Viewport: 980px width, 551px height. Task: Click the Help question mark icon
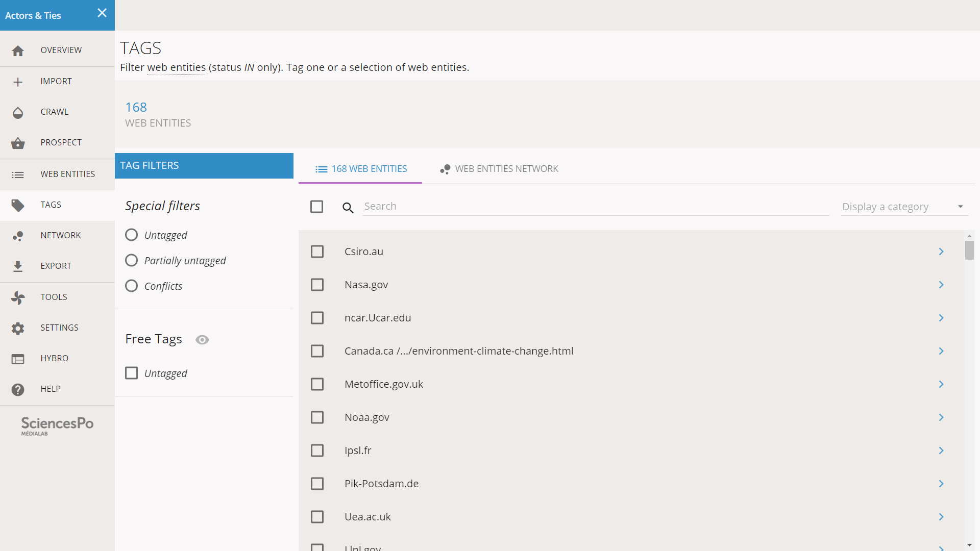click(x=18, y=389)
